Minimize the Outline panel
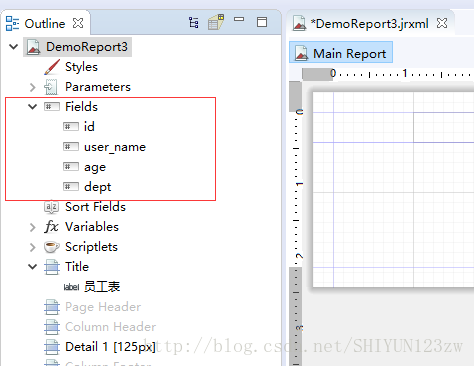Screen dimensions: 474x366 pos(239,19)
